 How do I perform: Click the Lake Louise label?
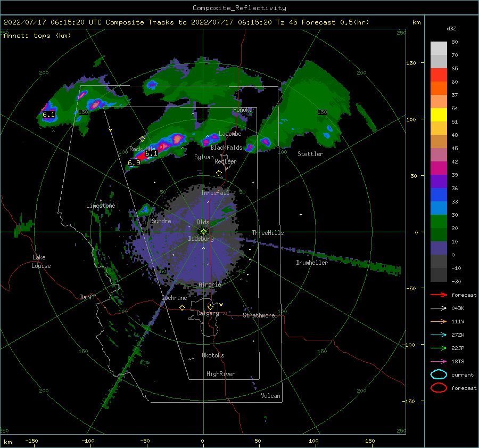tap(41, 262)
